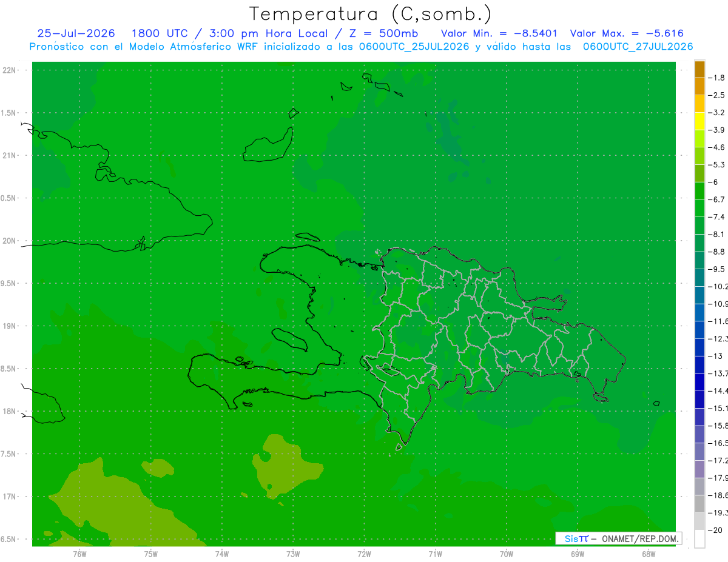Click the '-11.6' colorbar label
The width and height of the screenshot is (728, 562).
click(x=718, y=321)
